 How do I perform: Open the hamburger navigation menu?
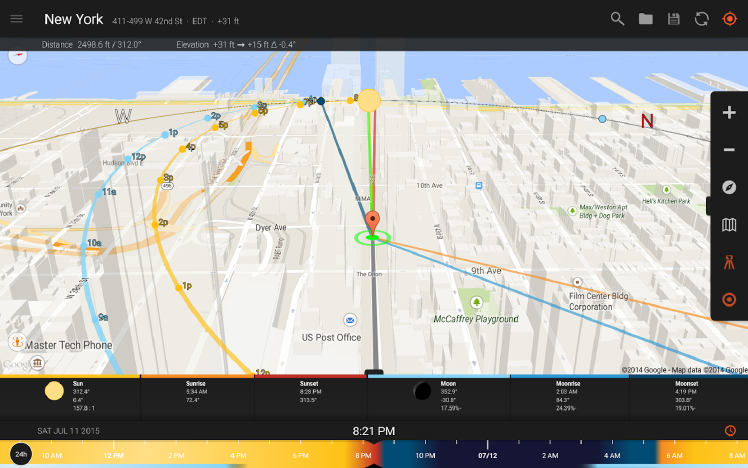point(17,19)
